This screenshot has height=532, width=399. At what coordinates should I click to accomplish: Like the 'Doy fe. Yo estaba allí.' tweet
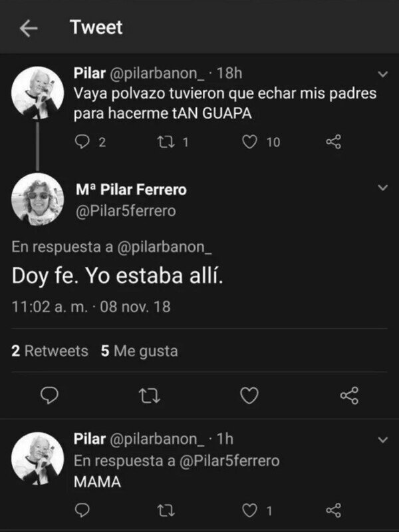249,397
